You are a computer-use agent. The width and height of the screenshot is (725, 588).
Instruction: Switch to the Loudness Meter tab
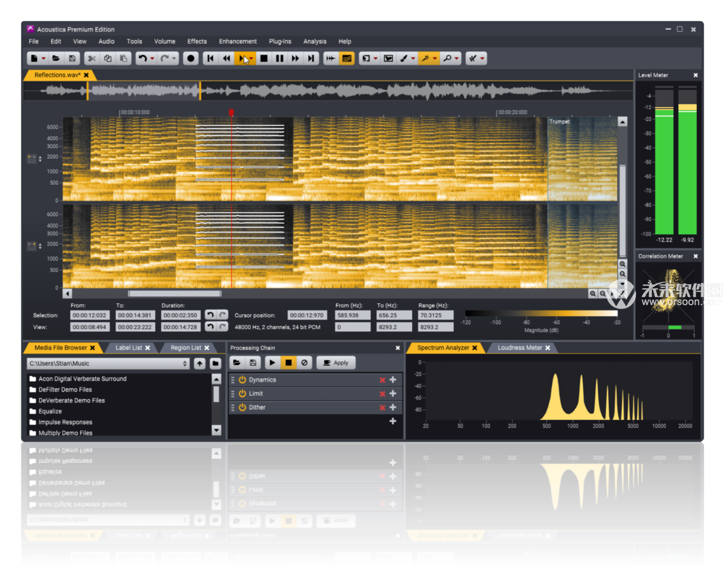tap(520, 348)
